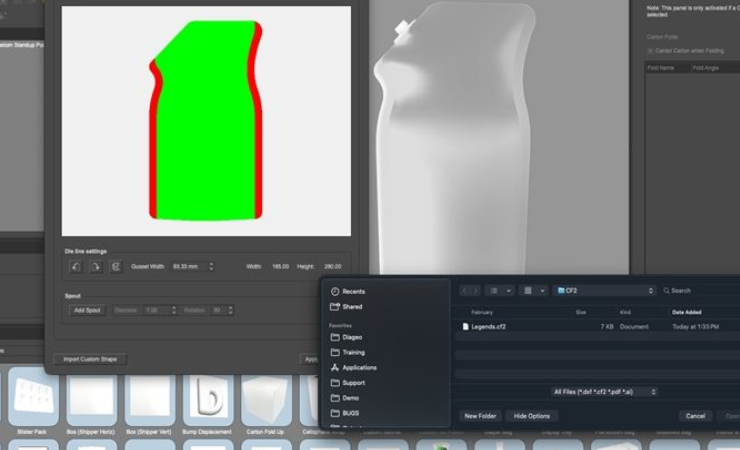The height and width of the screenshot is (450, 740).
Task: Go back using the file dialog arrow
Action: tap(465, 291)
